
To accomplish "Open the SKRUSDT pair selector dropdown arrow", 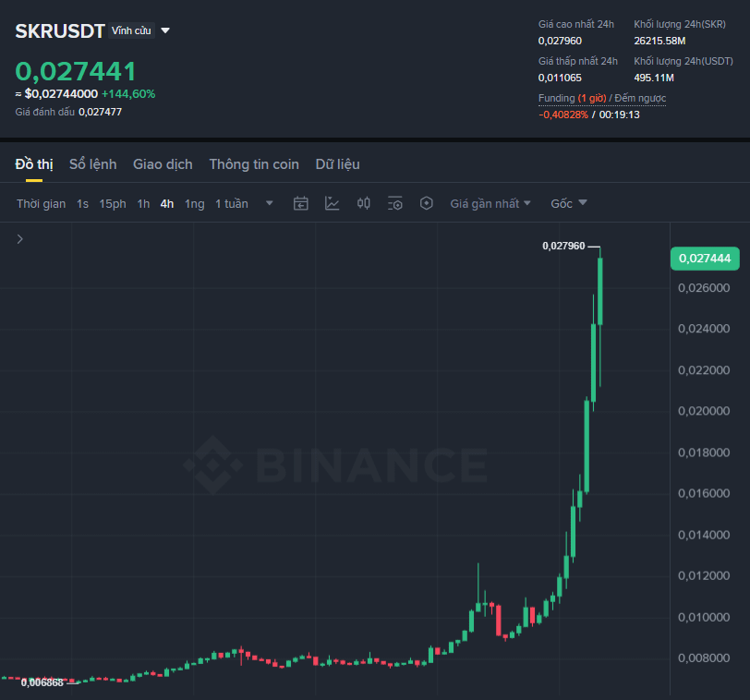I will pyautogui.click(x=165, y=30).
